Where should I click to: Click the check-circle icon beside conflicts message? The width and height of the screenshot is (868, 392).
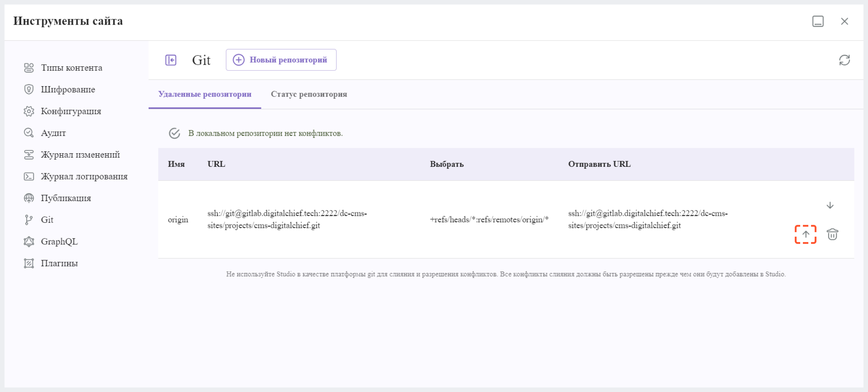coord(174,133)
